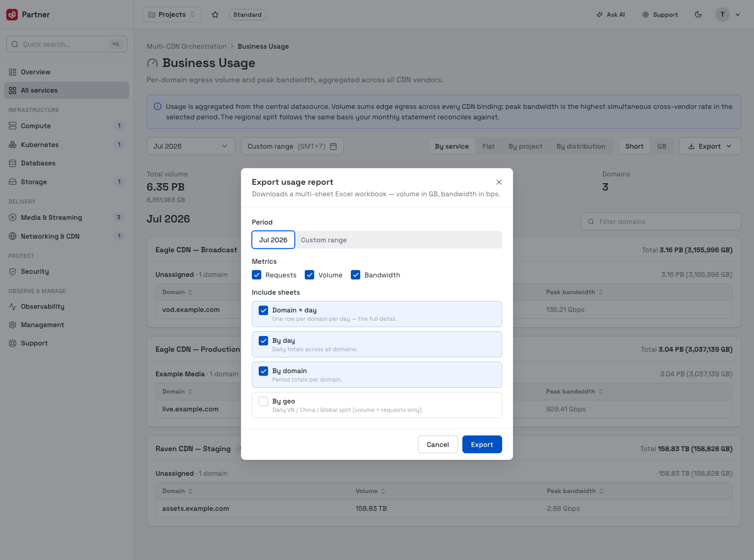Screen dimensions: 754x560
Task: Enable the By geo sheet checkbox
Action: (263, 401)
